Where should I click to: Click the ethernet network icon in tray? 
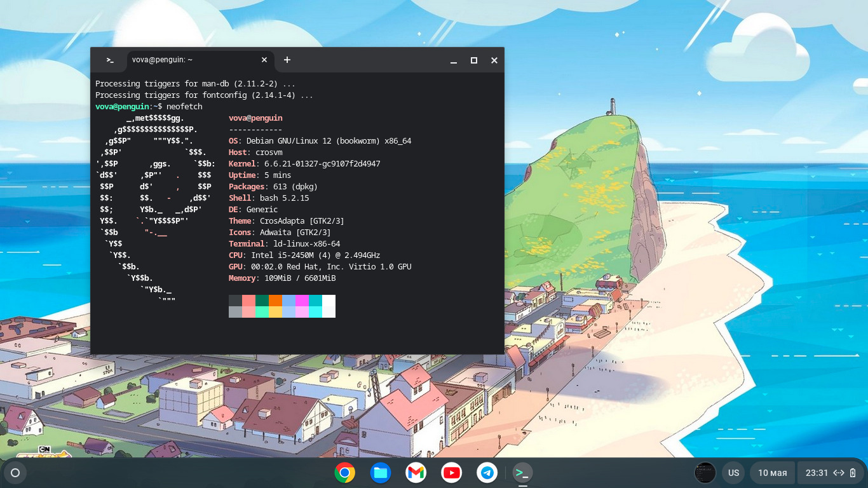tap(839, 473)
